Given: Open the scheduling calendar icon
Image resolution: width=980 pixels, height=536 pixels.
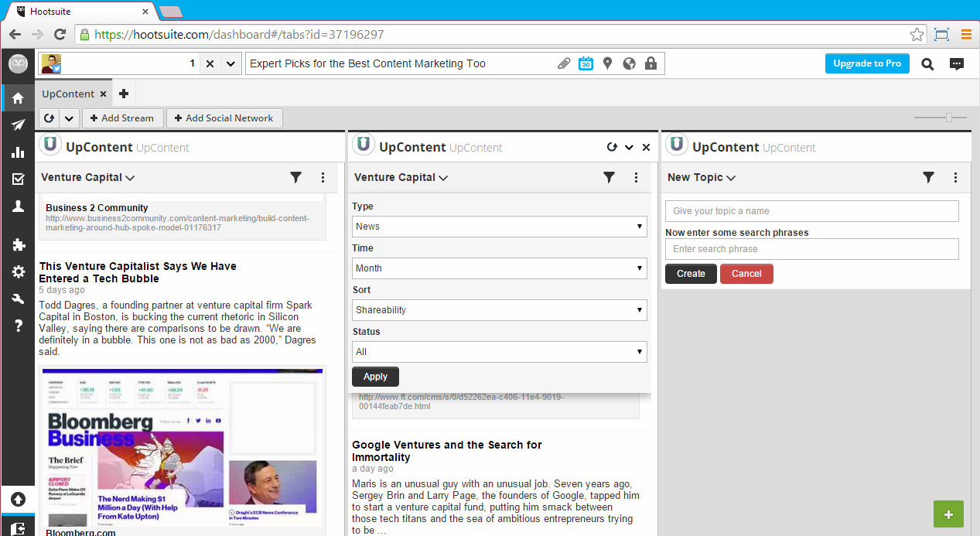Looking at the screenshot, I should pyautogui.click(x=586, y=63).
